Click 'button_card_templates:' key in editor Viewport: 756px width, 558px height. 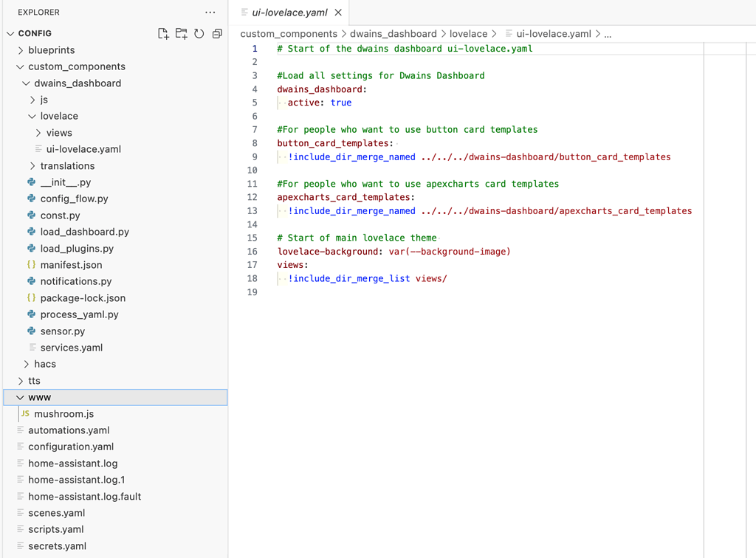tap(335, 143)
